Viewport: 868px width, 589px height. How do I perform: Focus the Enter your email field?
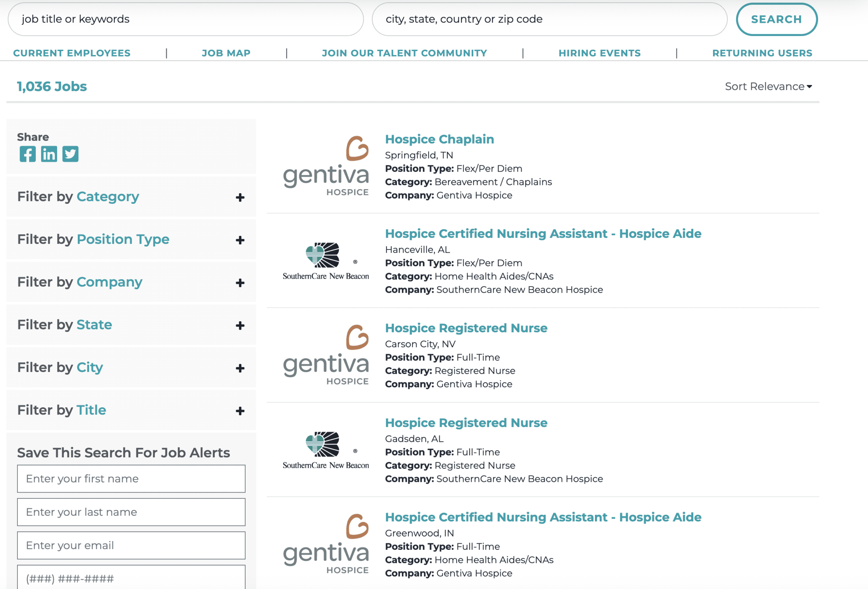tap(131, 545)
